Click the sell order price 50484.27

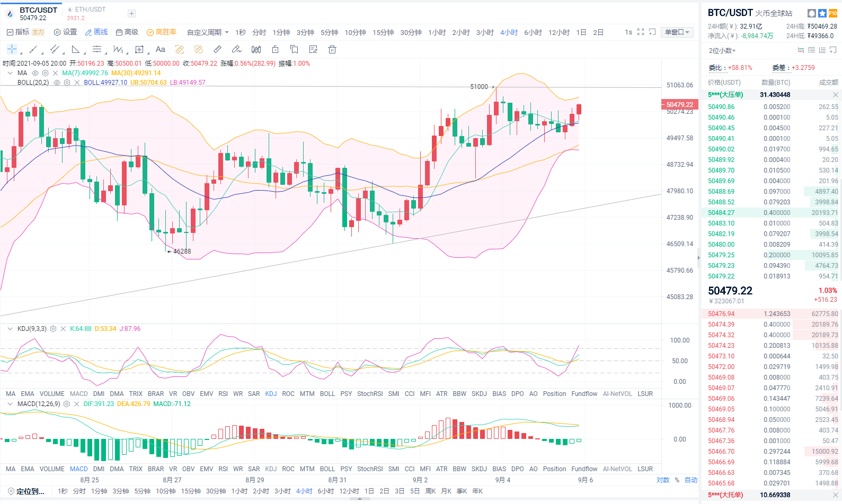point(721,213)
